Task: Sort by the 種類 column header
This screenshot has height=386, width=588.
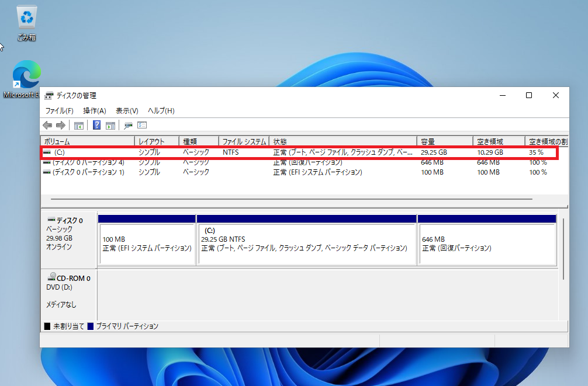Action: [x=199, y=141]
